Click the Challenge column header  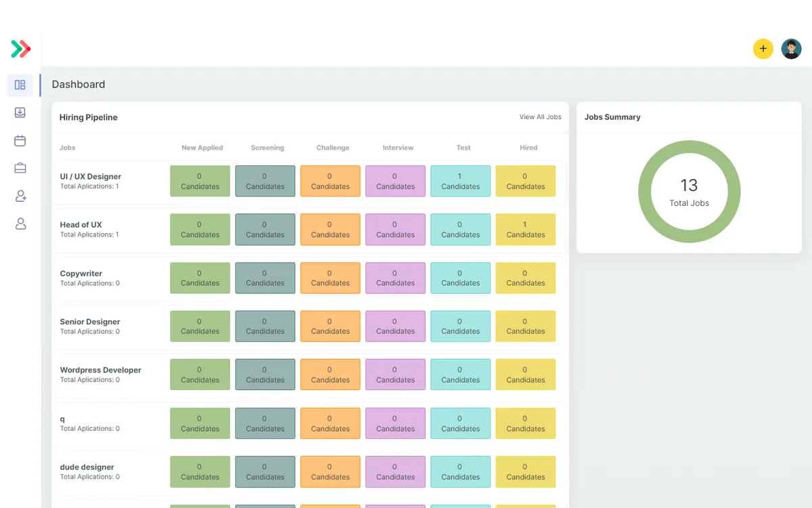point(333,148)
